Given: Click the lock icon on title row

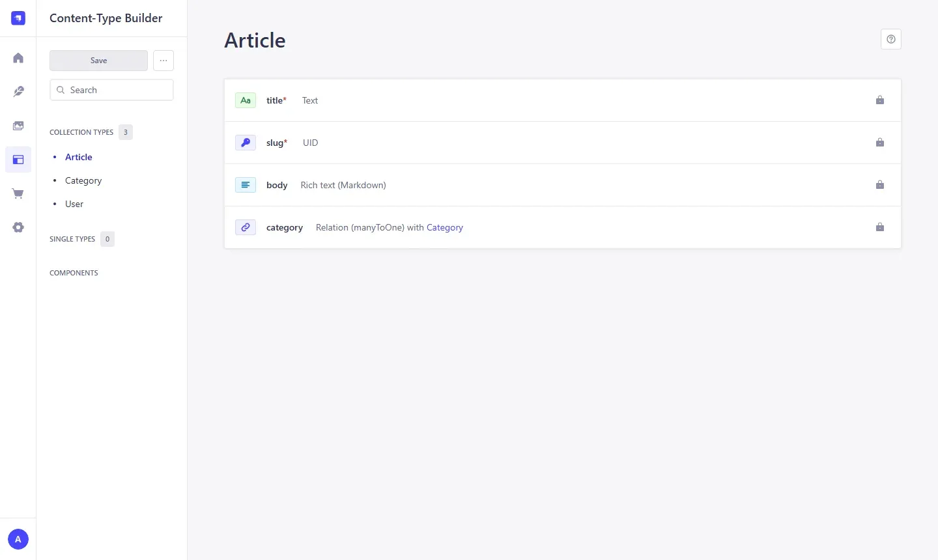Looking at the screenshot, I should 880,100.
